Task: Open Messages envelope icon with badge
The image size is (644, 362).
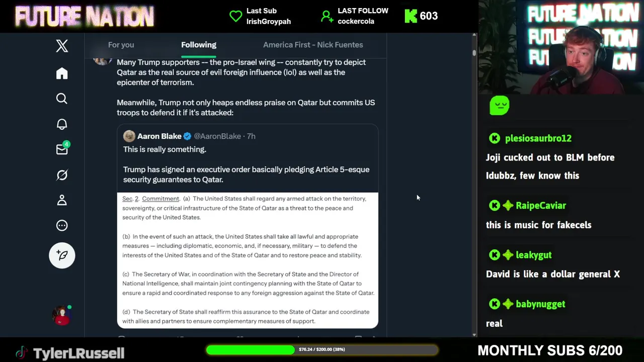Action: (62, 148)
